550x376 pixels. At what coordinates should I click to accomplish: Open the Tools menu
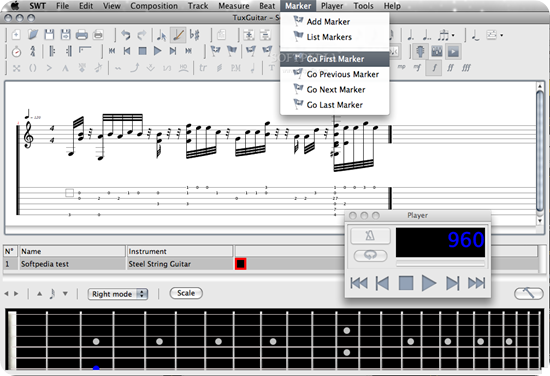pos(363,6)
